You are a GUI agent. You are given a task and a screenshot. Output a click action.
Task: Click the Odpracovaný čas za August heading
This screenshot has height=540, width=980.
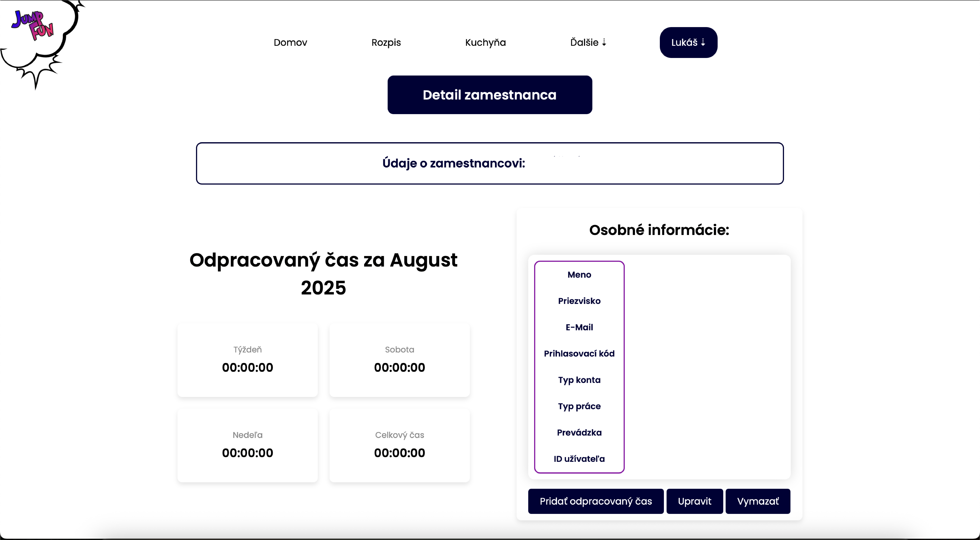[323, 274]
